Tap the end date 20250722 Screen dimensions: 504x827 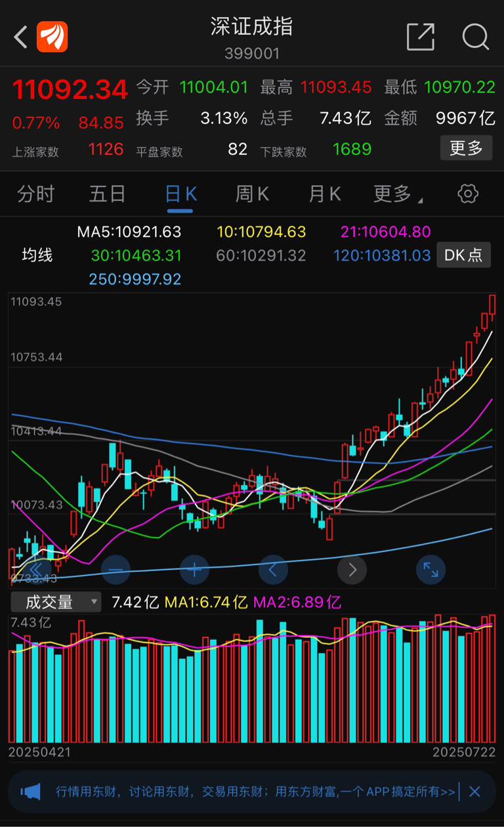(464, 752)
